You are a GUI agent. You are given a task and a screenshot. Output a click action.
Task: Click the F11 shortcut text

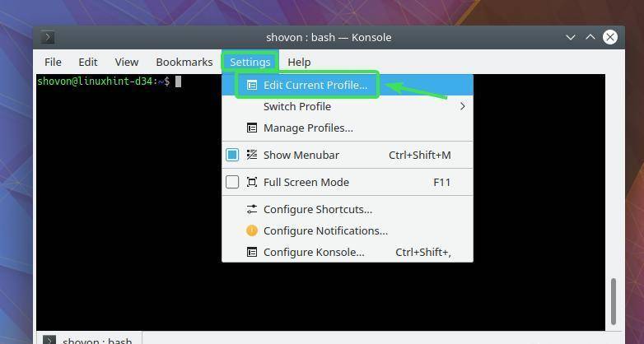[442, 182]
